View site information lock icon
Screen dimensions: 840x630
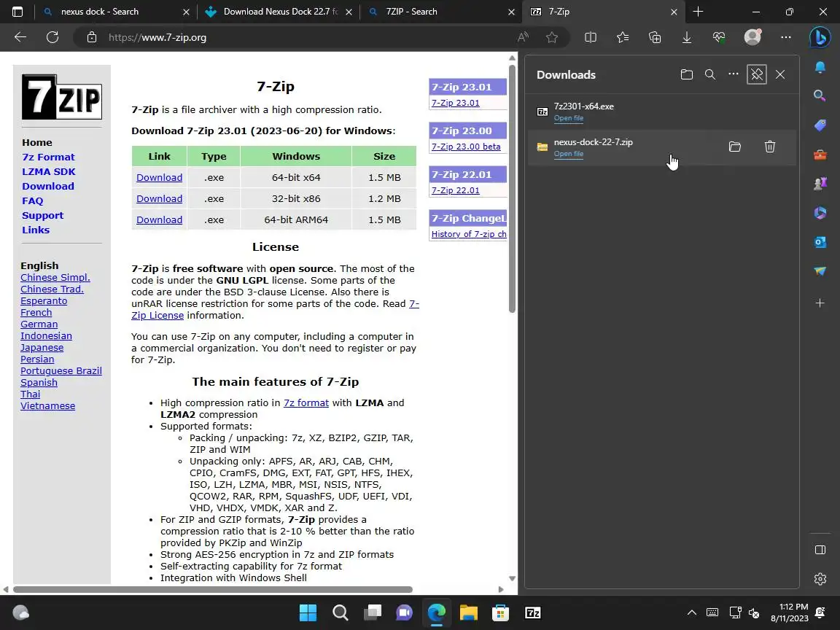point(92,37)
